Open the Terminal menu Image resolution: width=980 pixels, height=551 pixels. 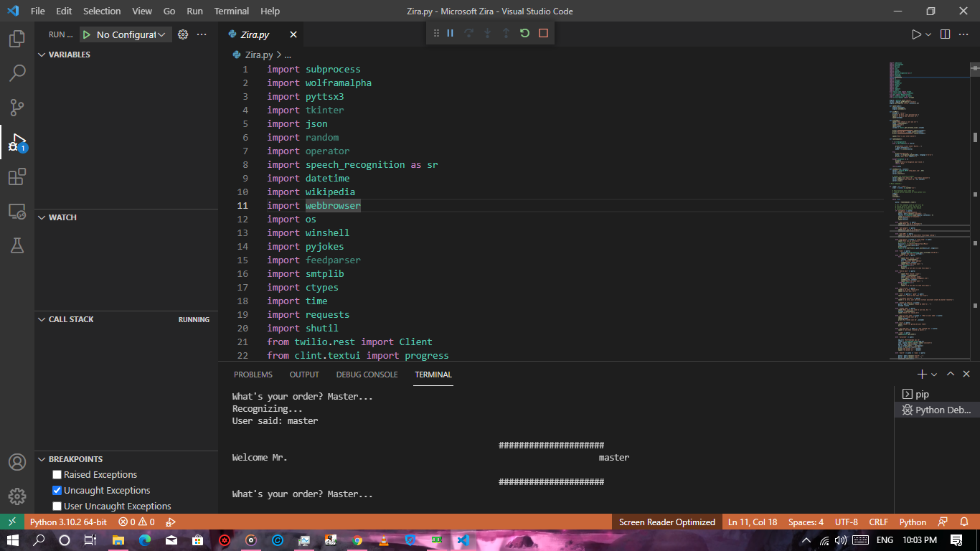pos(232,11)
